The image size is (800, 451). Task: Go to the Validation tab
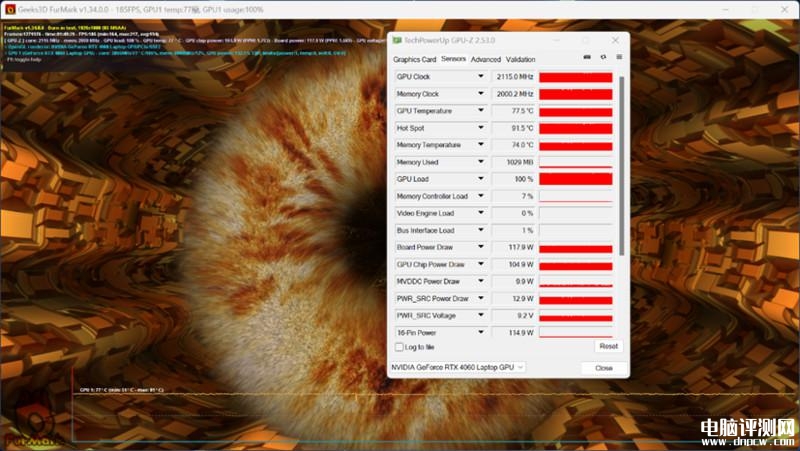pyautogui.click(x=520, y=59)
